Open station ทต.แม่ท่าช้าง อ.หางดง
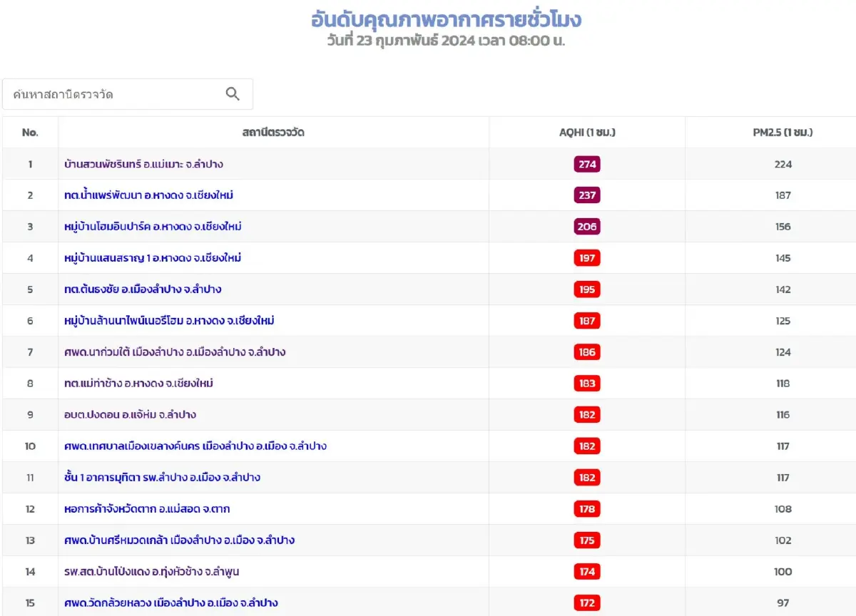 [138, 384]
